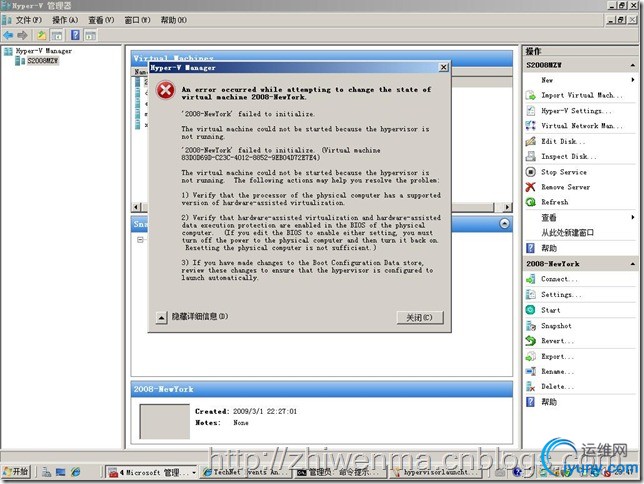This screenshot has width=644, height=484.
Task: Click the 2008-NewYork VM thumbnail preview
Action: point(165,422)
